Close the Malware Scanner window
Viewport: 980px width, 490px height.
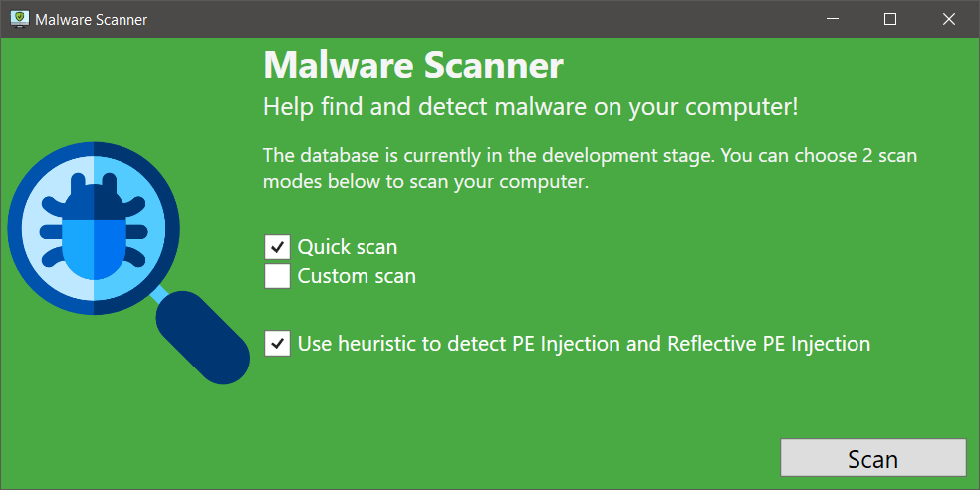(x=948, y=19)
